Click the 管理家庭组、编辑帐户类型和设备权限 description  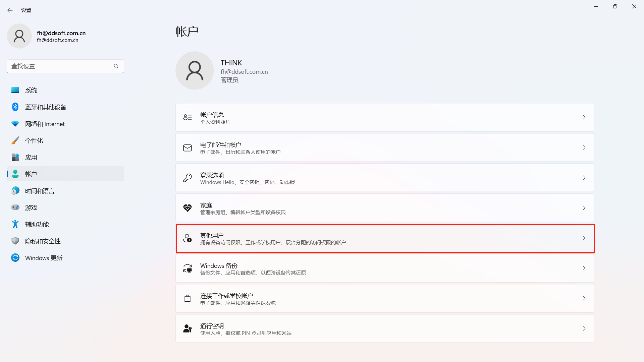pos(243,213)
